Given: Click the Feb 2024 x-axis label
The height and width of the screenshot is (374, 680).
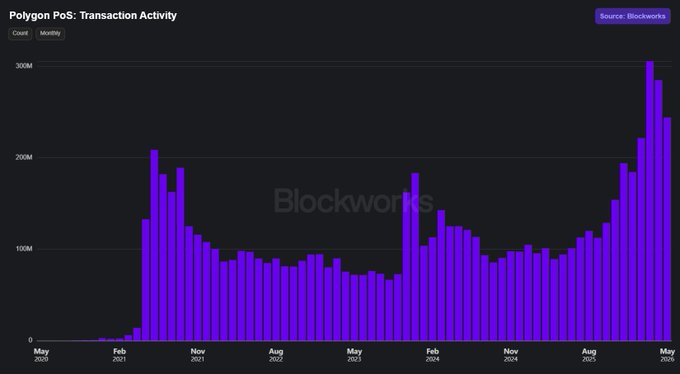Looking at the screenshot, I should click(432, 355).
